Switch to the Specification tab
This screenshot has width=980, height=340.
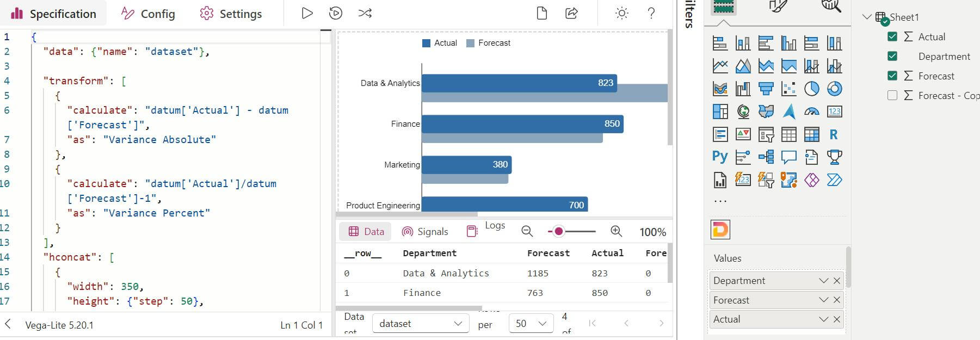pos(53,14)
